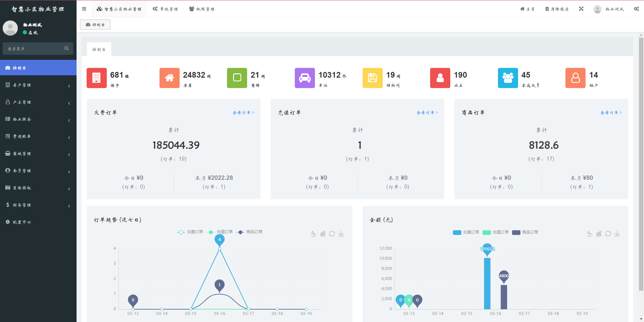
Task: Open the 常规管理 top menu
Action: click(x=165, y=9)
